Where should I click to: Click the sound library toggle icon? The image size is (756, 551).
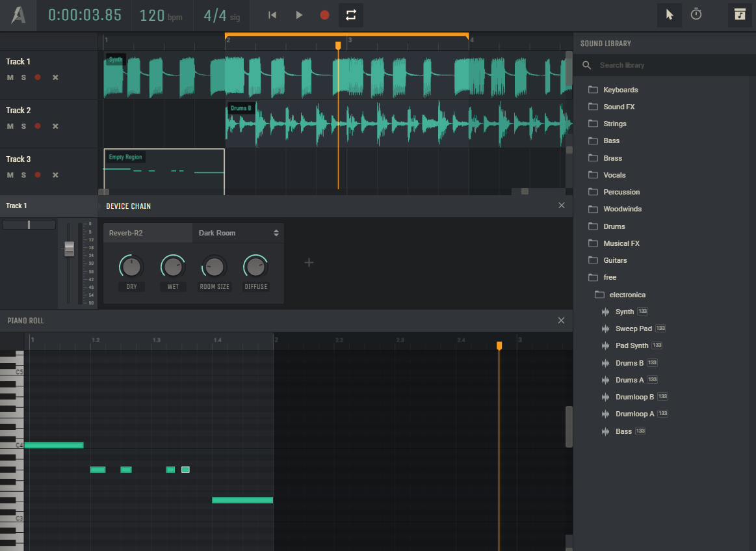click(740, 15)
